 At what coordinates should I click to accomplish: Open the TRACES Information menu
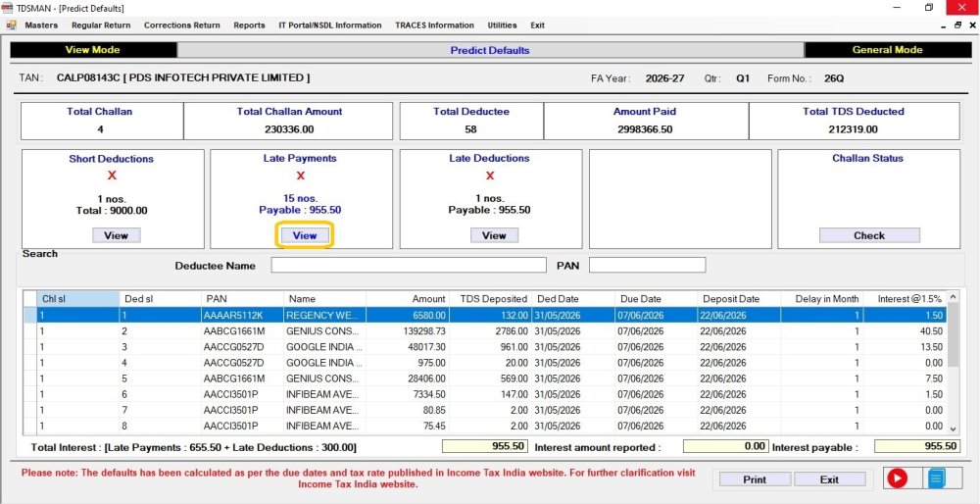[434, 25]
